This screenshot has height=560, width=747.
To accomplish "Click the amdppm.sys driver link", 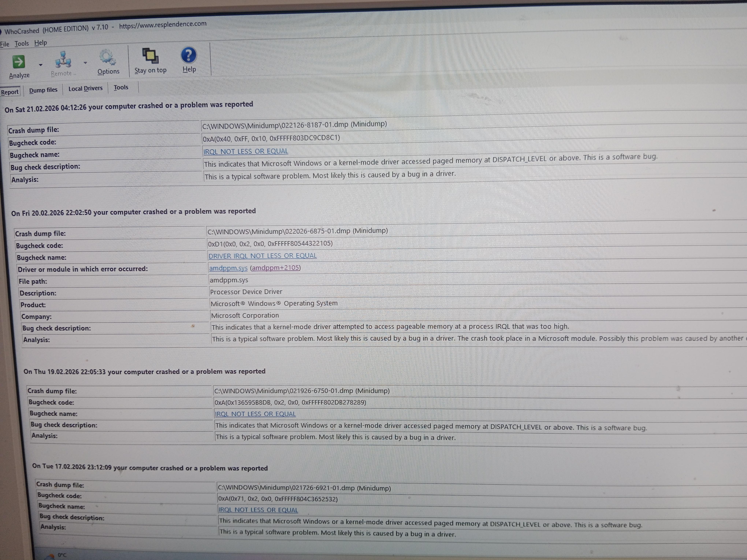I will point(228,268).
